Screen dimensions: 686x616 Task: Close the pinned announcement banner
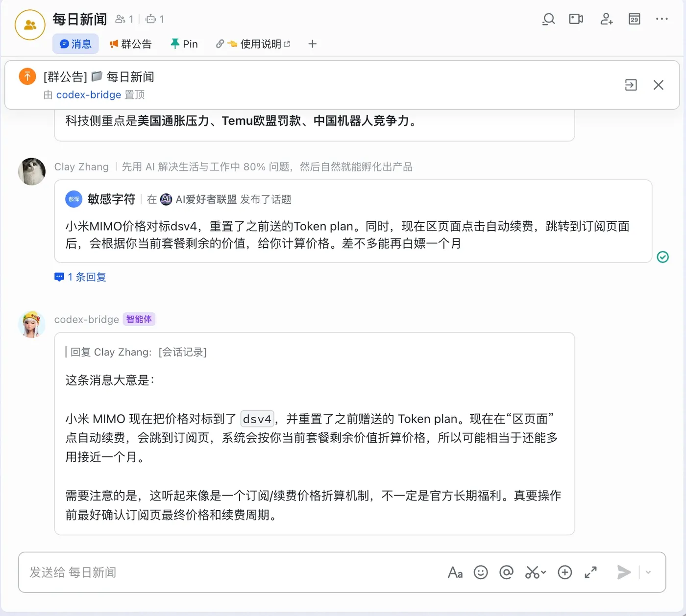click(x=659, y=85)
